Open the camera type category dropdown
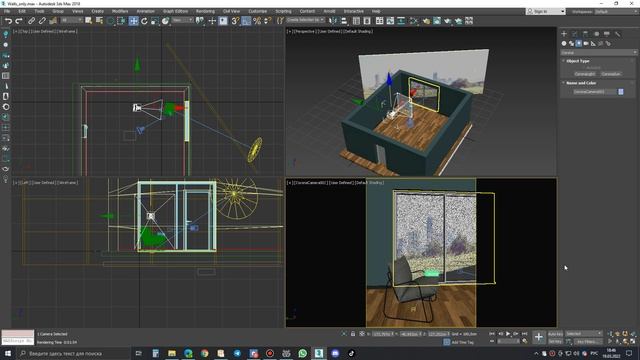Viewport: 640px width, 360px height. [598, 52]
